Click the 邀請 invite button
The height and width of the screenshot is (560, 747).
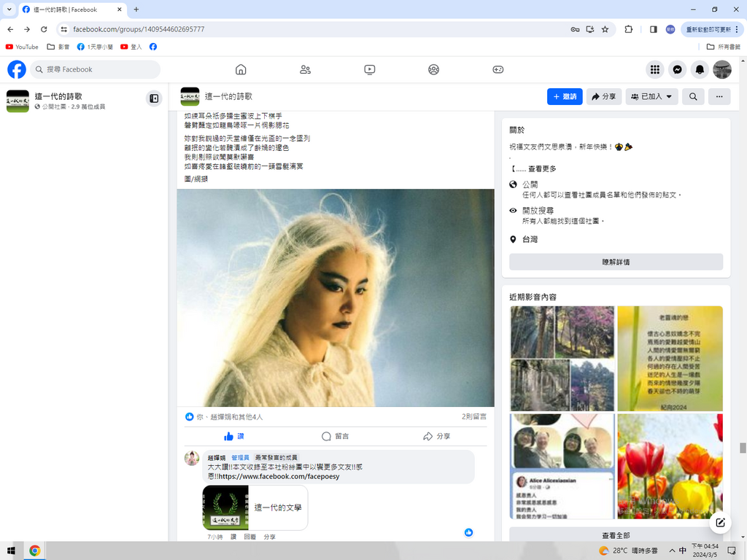pyautogui.click(x=565, y=96)
